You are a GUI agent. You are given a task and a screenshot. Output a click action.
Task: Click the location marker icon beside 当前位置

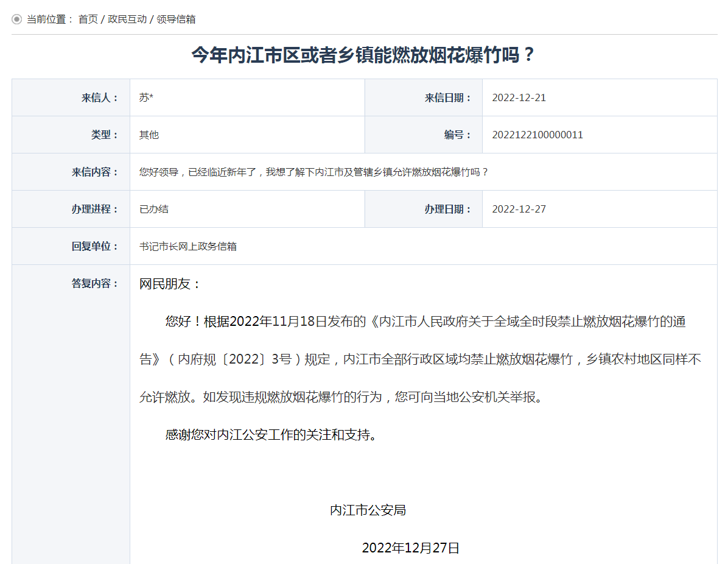click(16, 19)
